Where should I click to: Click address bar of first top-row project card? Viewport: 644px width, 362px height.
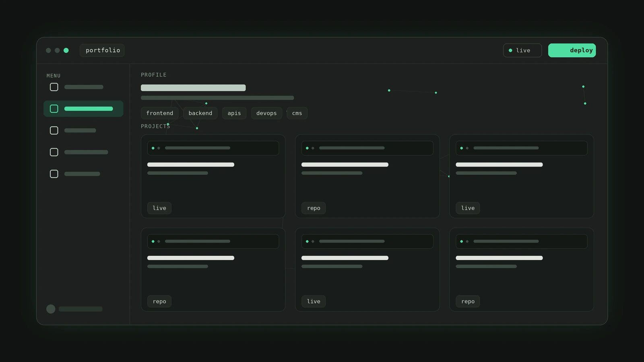click(213, 148)
